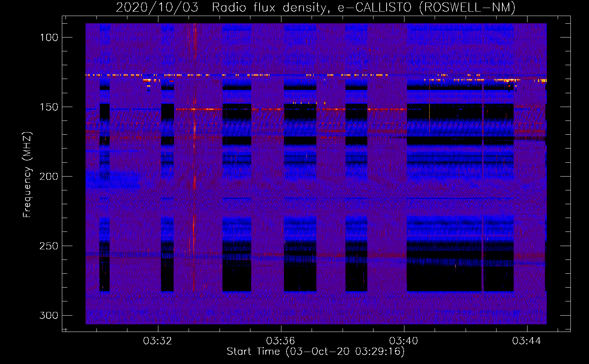Click the 100 frequency tick label
The image size is (589, 364).
(49, 37)
